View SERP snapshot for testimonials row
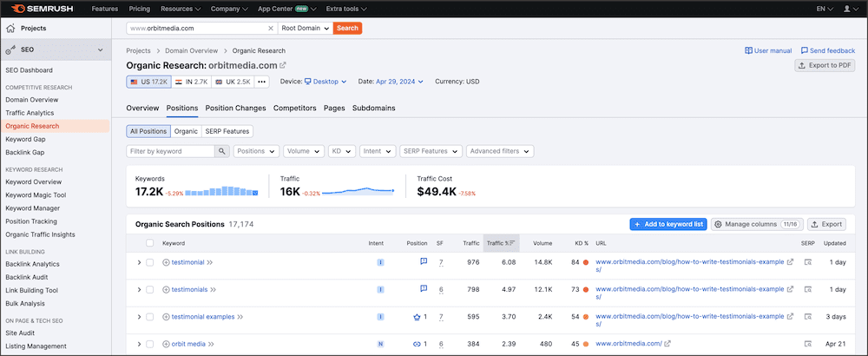The width and height of the screenshot is (868, 356). (807, 289)
